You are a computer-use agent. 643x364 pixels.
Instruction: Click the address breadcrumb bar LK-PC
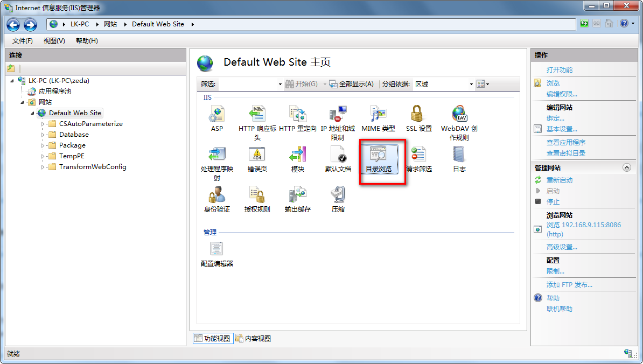point(80,24)
